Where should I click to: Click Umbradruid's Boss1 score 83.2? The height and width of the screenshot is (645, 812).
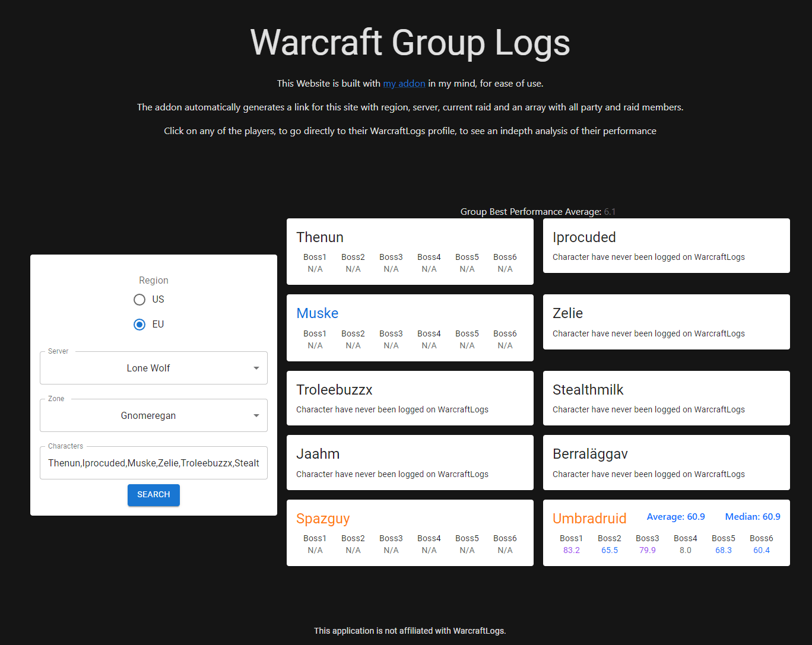572,550
